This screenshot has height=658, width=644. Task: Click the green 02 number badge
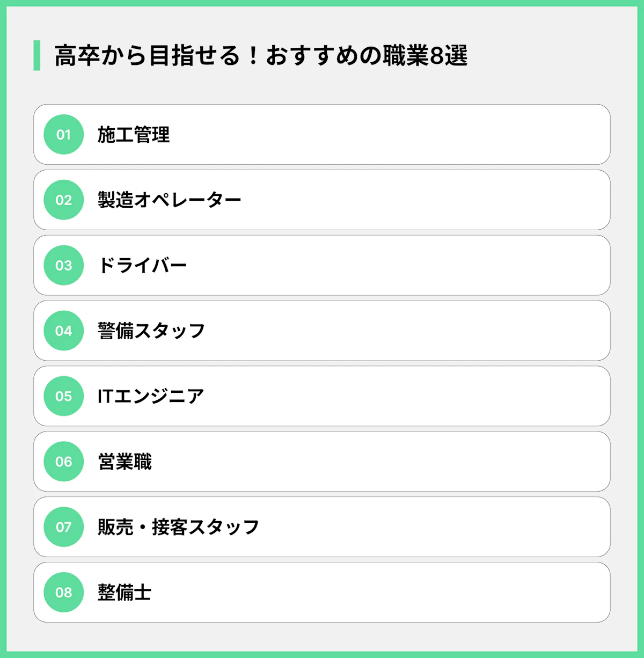[63, 200]
